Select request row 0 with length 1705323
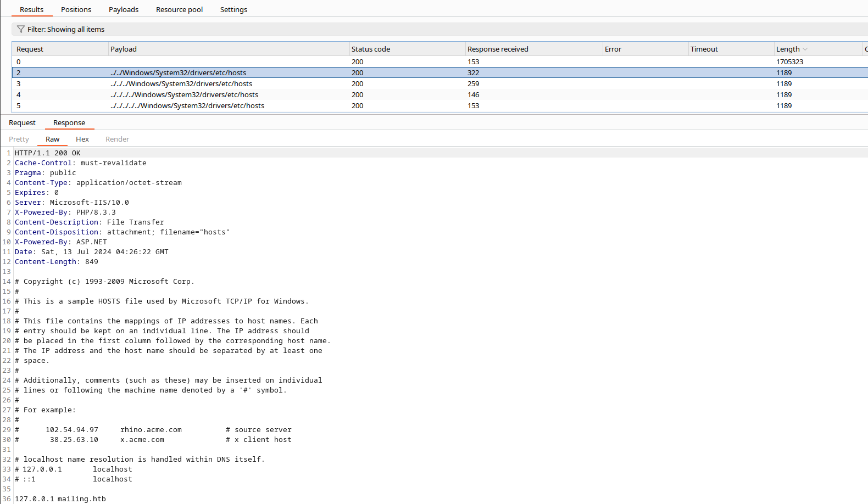The height and width of the screenshot is (504, 868). coord(439,61)
